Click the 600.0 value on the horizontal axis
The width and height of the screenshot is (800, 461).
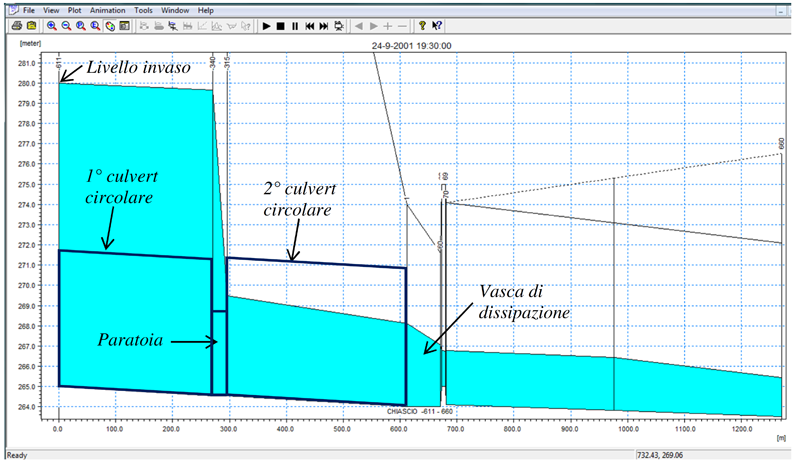point(398,429)
